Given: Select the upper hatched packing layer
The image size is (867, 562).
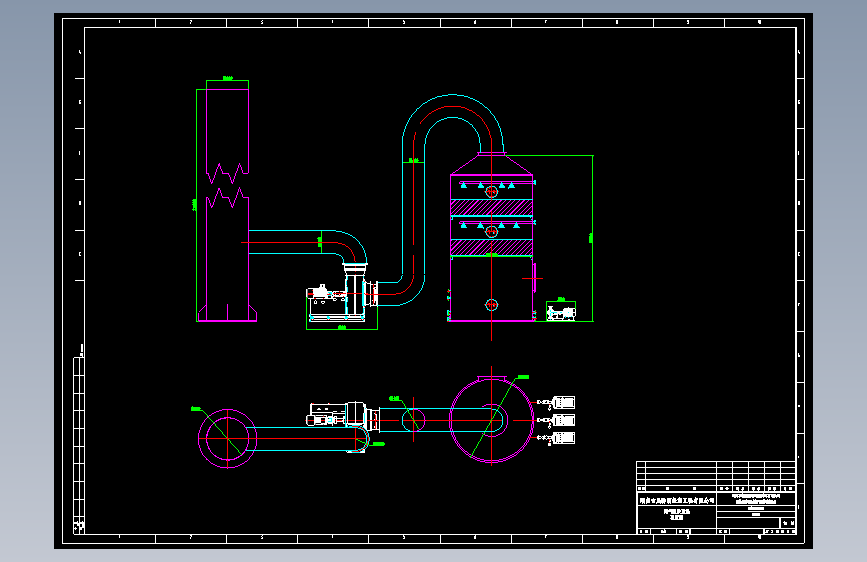Looking at the screenshot, I should tap(492, 208).
